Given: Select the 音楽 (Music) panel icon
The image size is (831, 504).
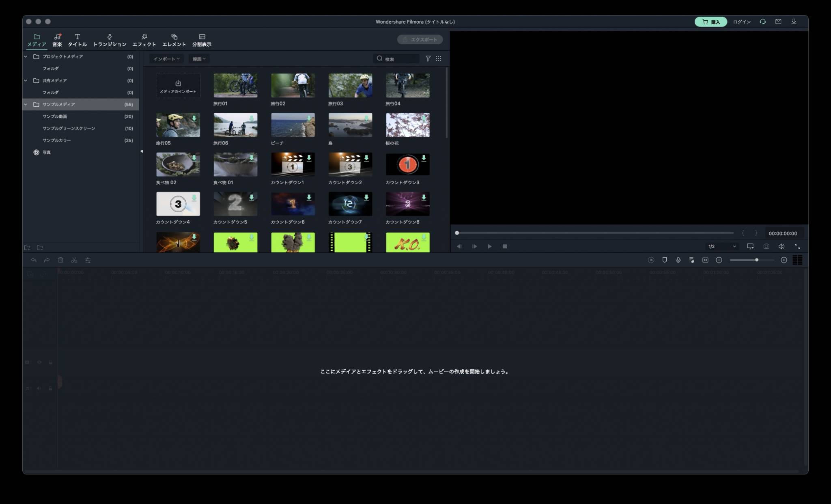Looking at the screenshot, I should 58,39.
